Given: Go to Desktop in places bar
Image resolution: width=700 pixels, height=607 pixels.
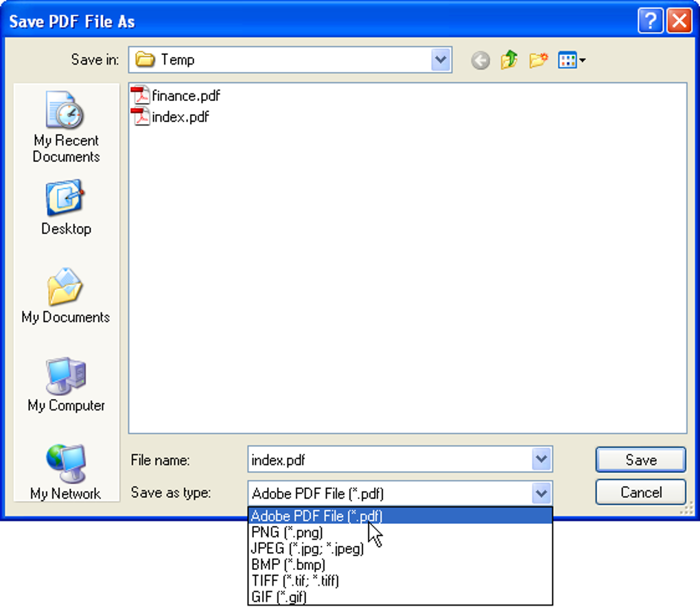Looking at the screenshot, I should (x=66, y=207).
